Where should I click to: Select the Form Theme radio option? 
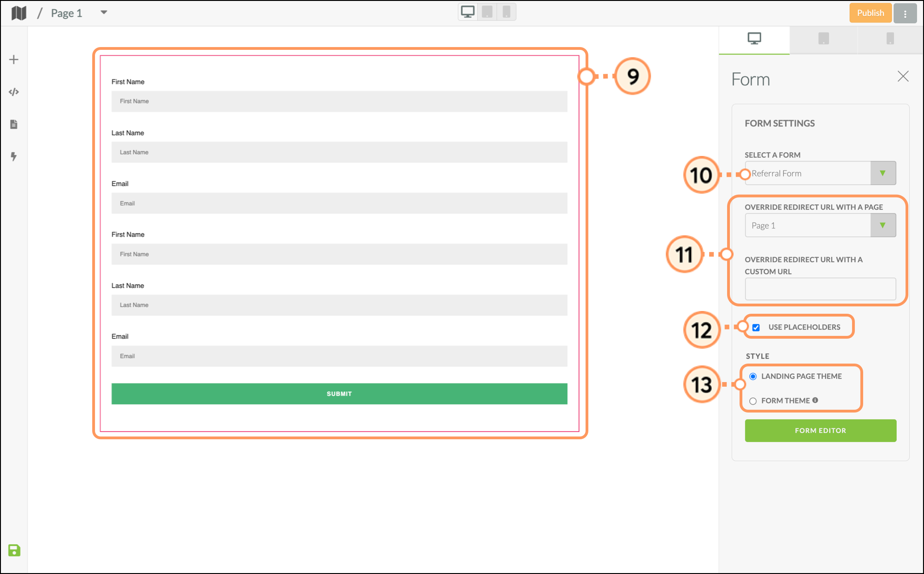coord(753,401)
